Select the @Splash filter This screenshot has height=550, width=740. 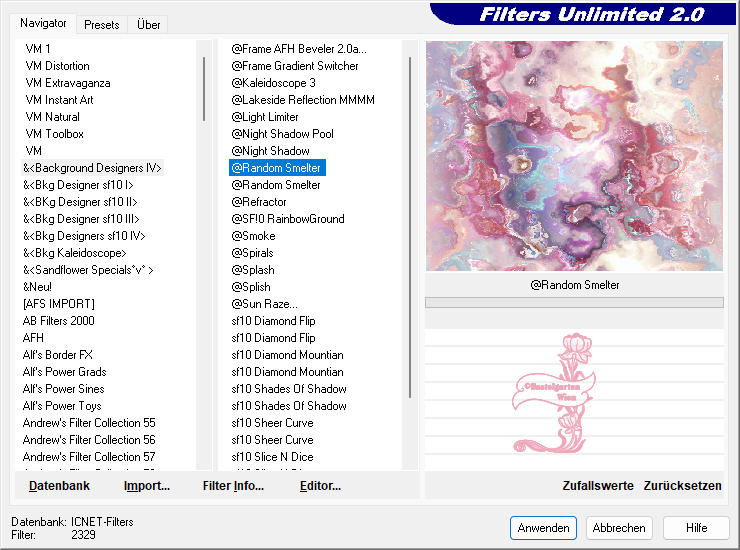253,270
